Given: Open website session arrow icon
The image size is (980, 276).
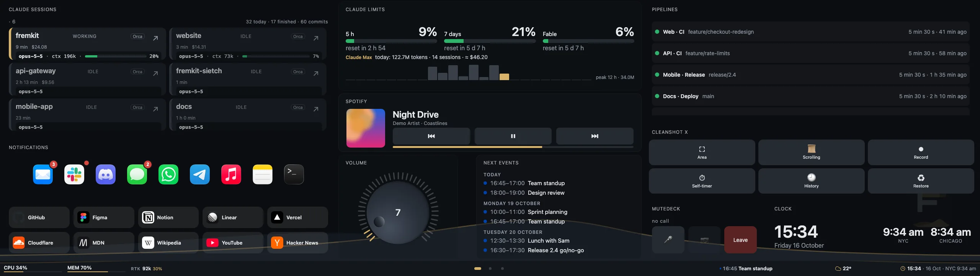Looking at the screenshot, I should coord(316,38).
